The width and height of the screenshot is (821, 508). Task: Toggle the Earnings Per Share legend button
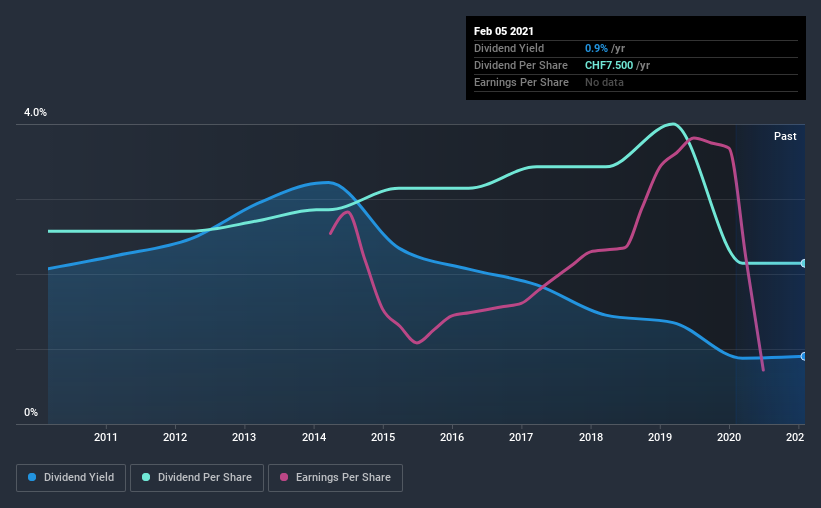point(335,478)
